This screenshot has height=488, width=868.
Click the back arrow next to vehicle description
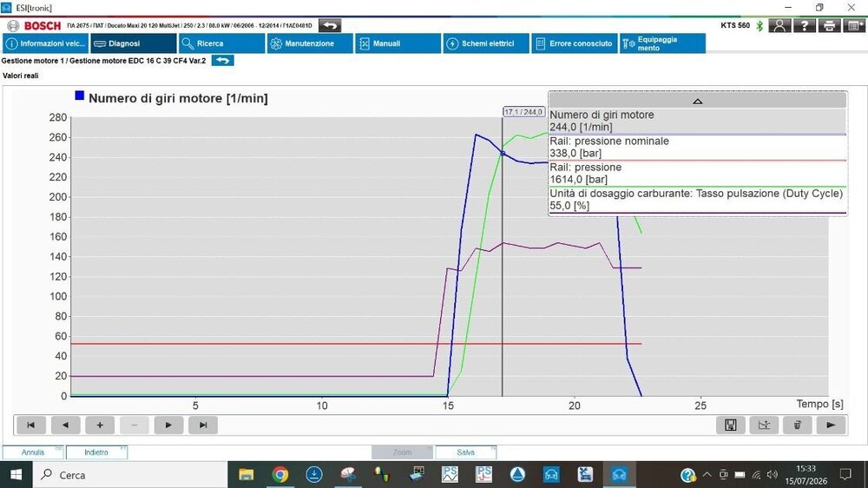point(330,25)
